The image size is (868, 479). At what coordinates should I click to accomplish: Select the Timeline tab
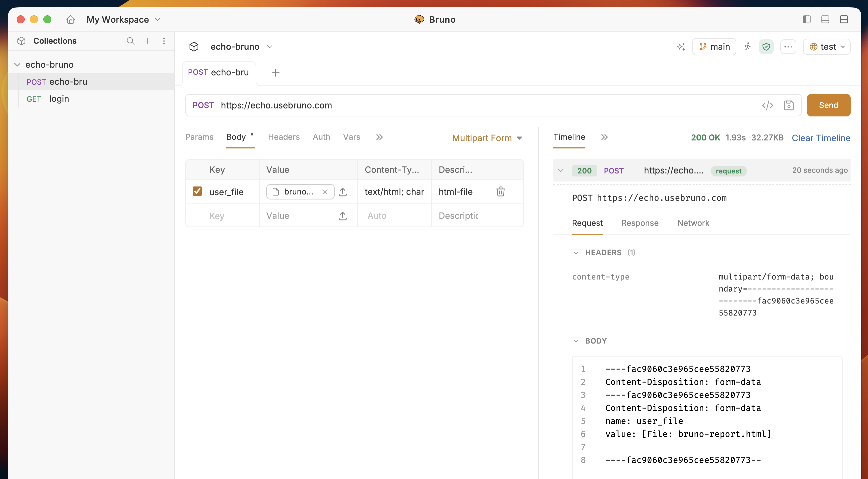[x=569, y=137]
